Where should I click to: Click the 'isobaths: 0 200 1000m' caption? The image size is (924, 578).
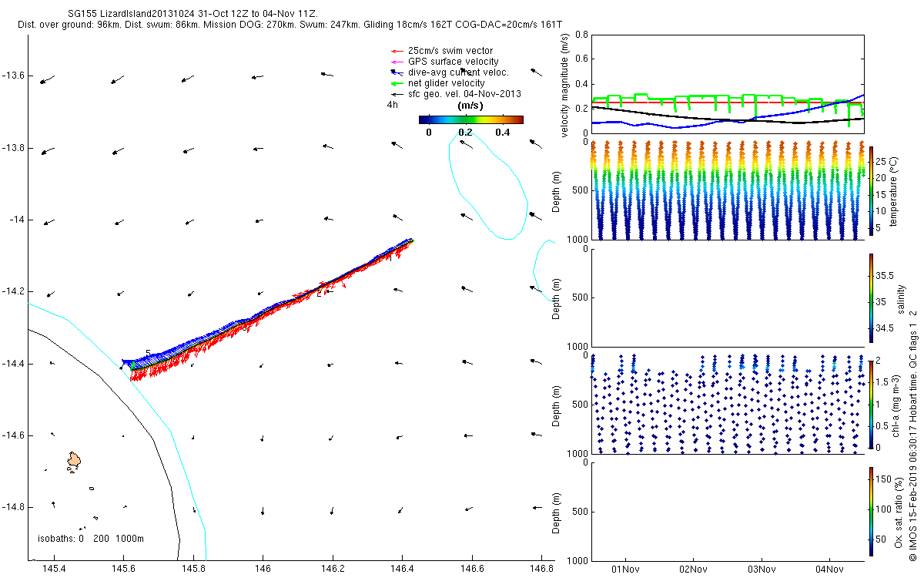(x=91, y=539)
